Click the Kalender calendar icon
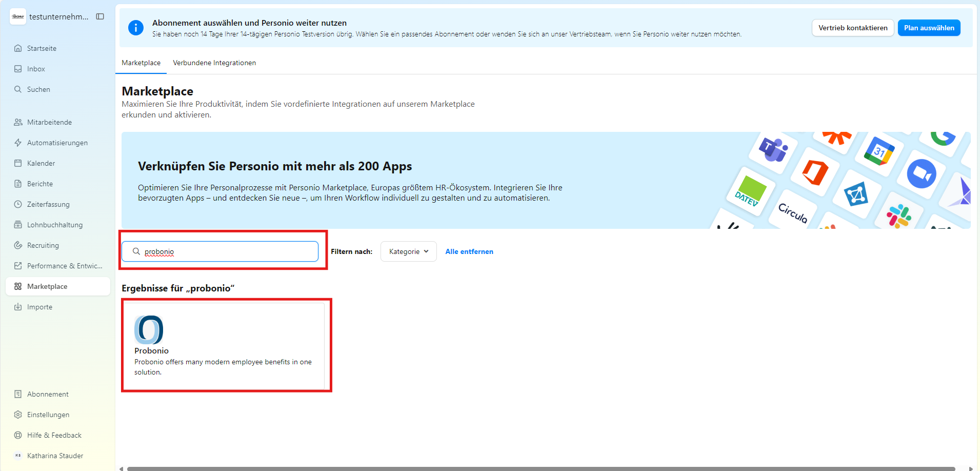 [x=18, y=163]
